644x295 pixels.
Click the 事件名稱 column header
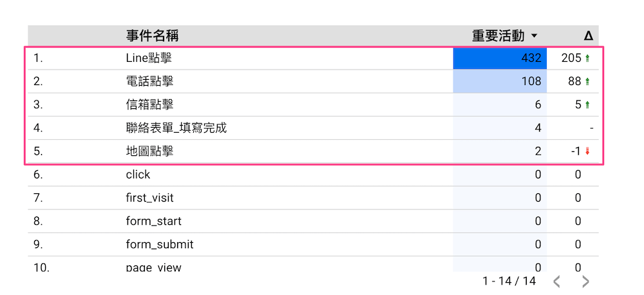click(152, 35)
